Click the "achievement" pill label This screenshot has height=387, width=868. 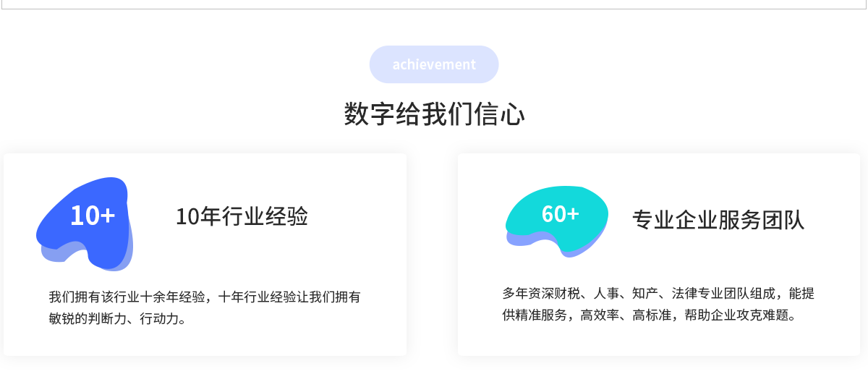434,64
